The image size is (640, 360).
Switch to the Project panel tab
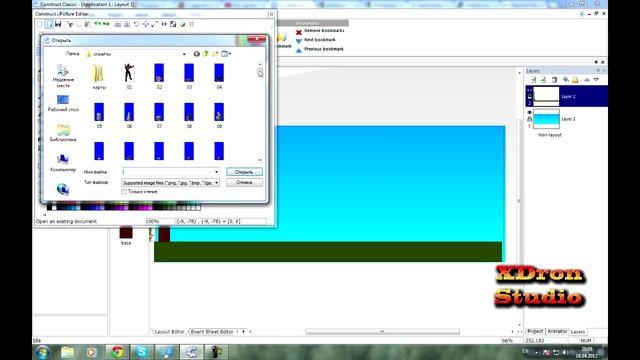(x=535, y=331)
